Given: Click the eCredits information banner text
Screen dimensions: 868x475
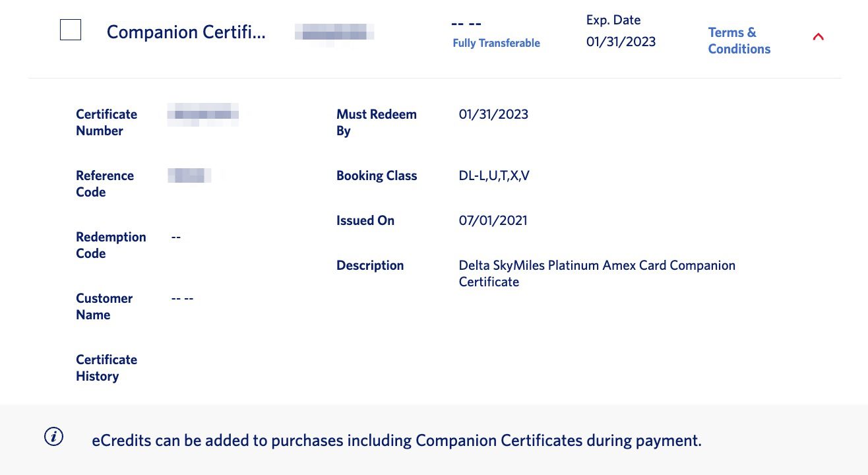Looking at the screenshot, I should 396,440.
